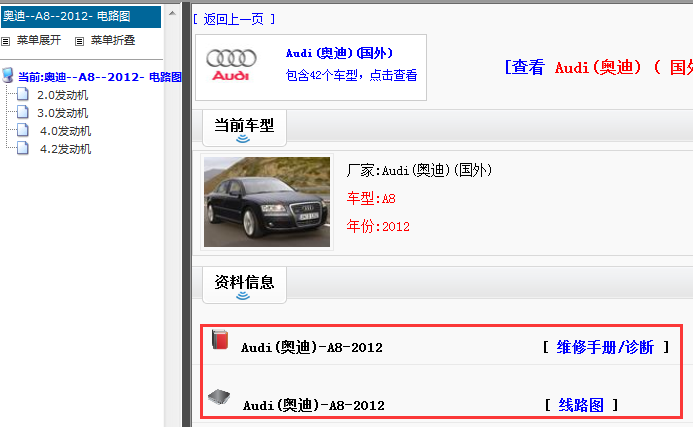Click the computer icon beside 当前:奥迪--A8--2012
Image resolution: width=693 pixels, height=427 pixels.
[8, 75]
